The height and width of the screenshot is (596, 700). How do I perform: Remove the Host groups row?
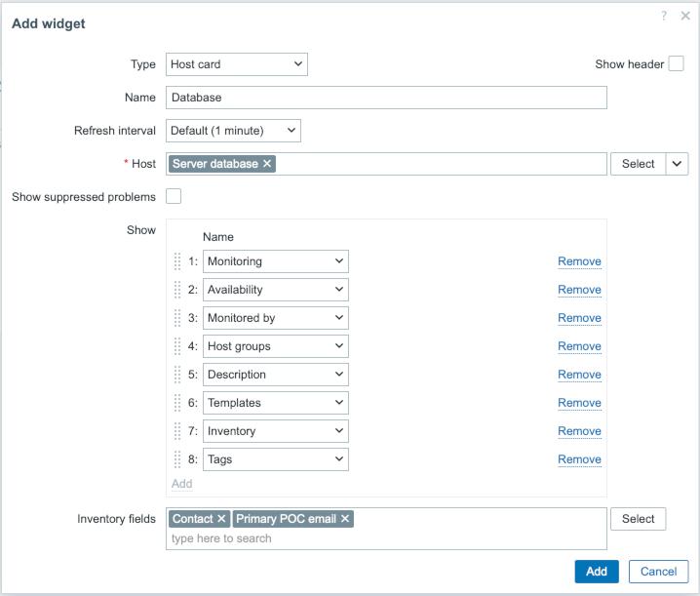[x=579, y=346]
